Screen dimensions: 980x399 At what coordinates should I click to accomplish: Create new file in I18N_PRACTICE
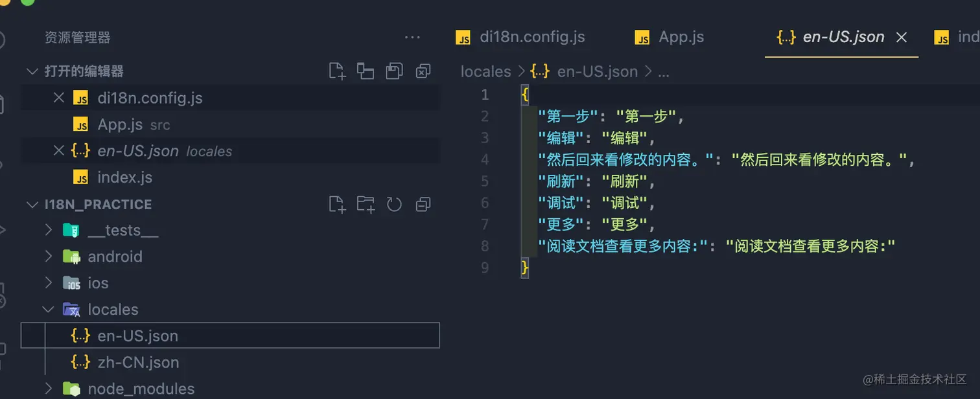pos(337,205)
